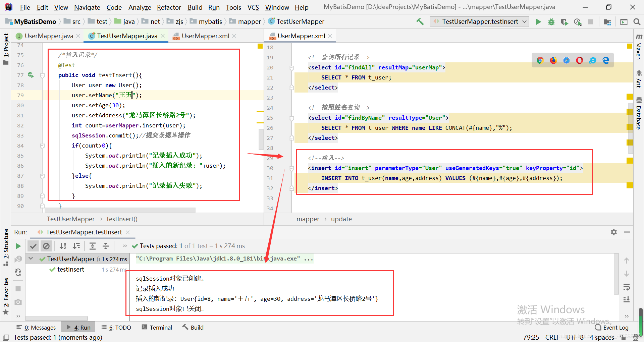644x342 pixels.
Task: Open file in Chrome browser icon
Action: coord(540,60)
